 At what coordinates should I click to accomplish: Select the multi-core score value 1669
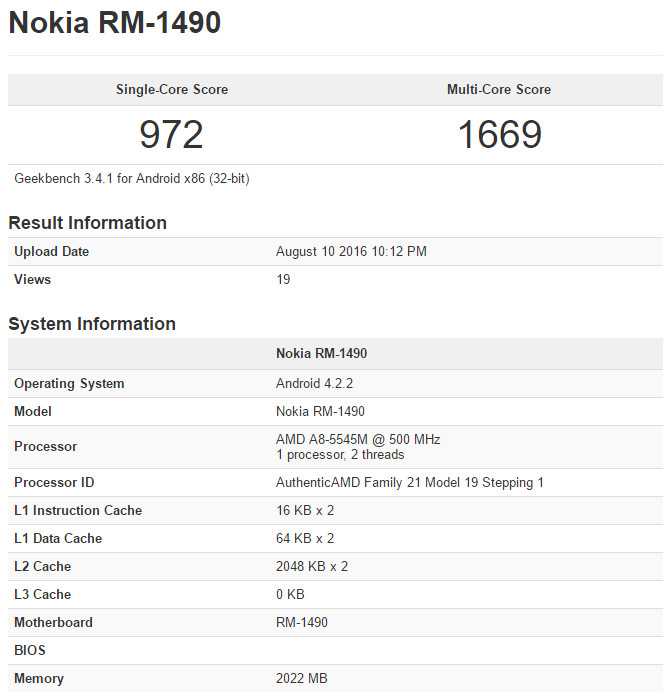point(499,134)
